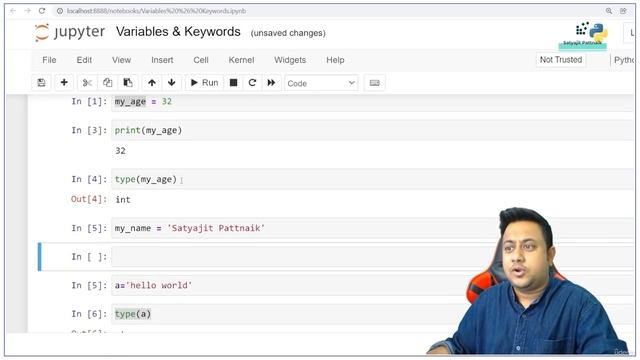Run the selected cell
The image size is (640, 360).
point(204,83)
